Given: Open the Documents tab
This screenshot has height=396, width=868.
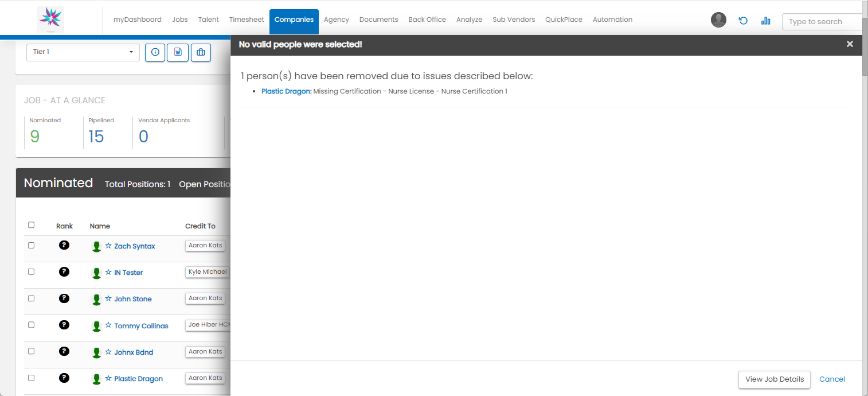Looking at the screenshot, I should 379,20.
